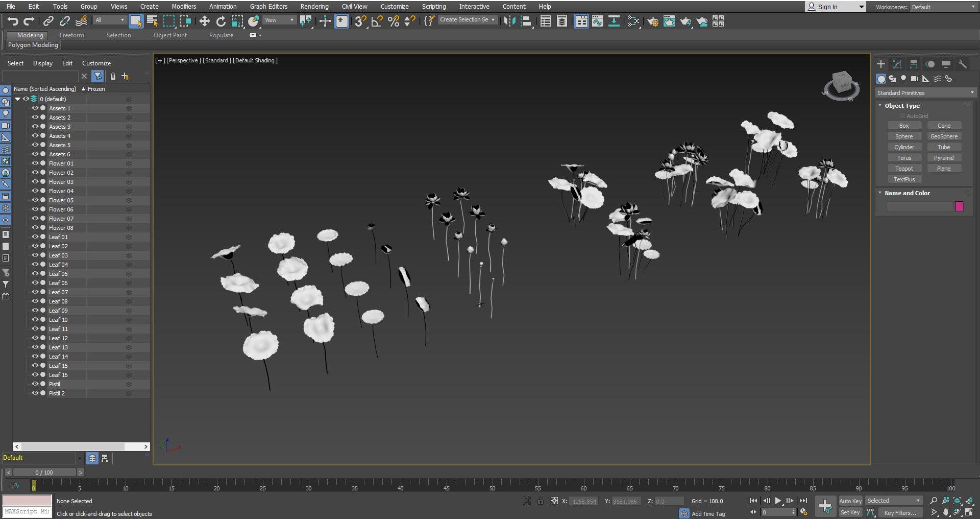Select the Lights category icon
Viewport: 980px width, 519px height.
[x=903, y=79]
